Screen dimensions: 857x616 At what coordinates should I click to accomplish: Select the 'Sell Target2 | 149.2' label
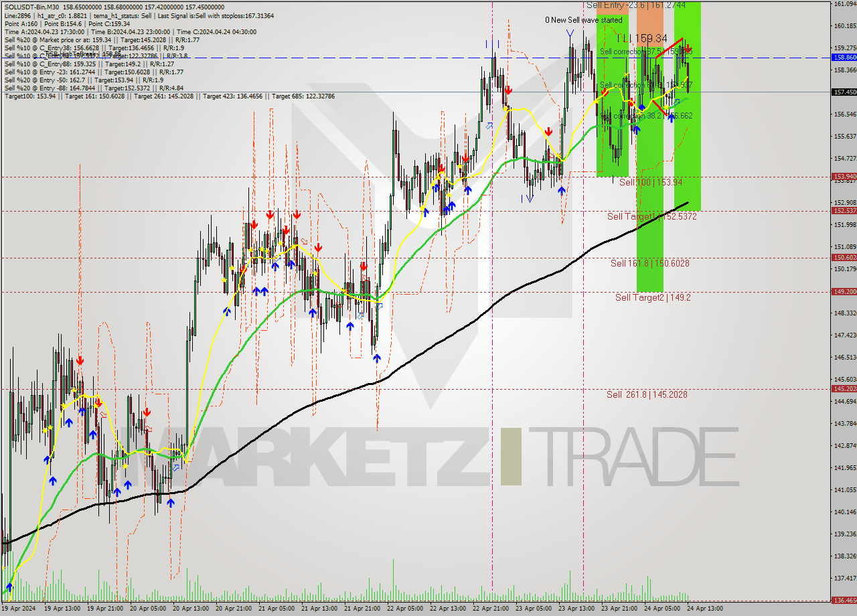653,297
